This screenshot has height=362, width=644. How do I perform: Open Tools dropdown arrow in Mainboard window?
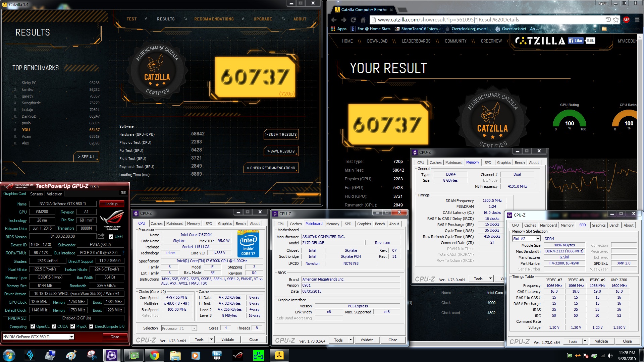point(351,340)
